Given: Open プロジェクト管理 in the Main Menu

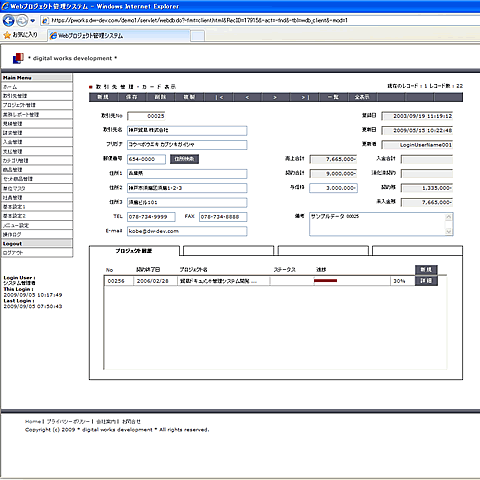Looking at the screenshot, I should coord(37,105).
